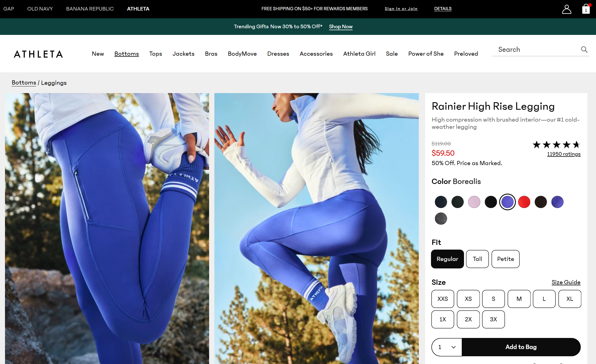This screenshot has height=364, width=596.
Task: Click Shop Now promo link
Action: [x=341, y=27]
